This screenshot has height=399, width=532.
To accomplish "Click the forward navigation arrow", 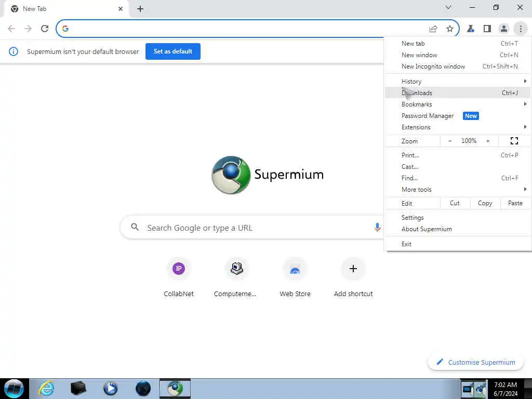I will (28, 29).
